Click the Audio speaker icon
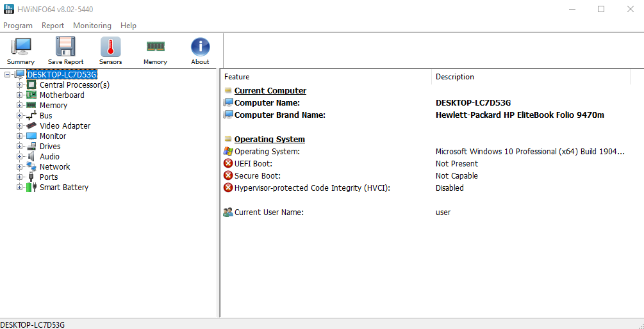Image resolution: width=644 pixels, height=329 pixels. (x=31, y=157)
